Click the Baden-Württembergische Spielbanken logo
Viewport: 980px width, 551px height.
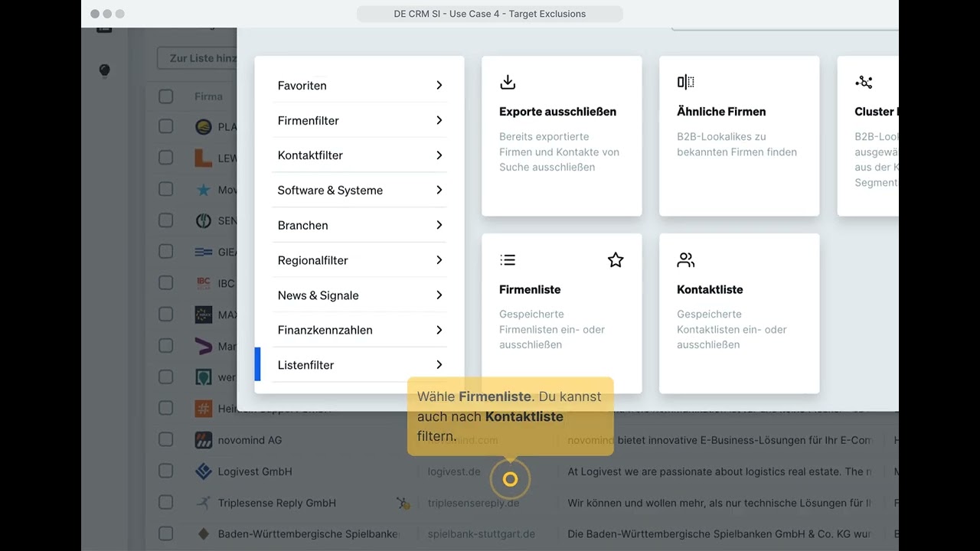203,534
